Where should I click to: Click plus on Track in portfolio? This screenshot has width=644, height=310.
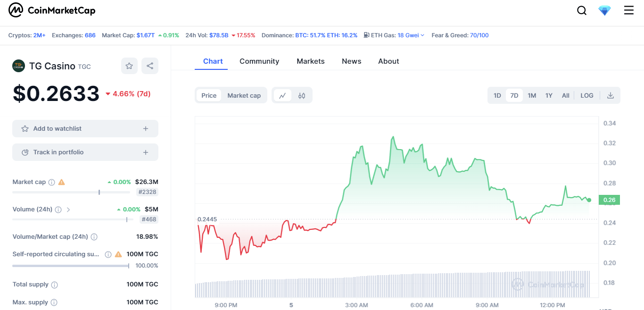point(146,152)
